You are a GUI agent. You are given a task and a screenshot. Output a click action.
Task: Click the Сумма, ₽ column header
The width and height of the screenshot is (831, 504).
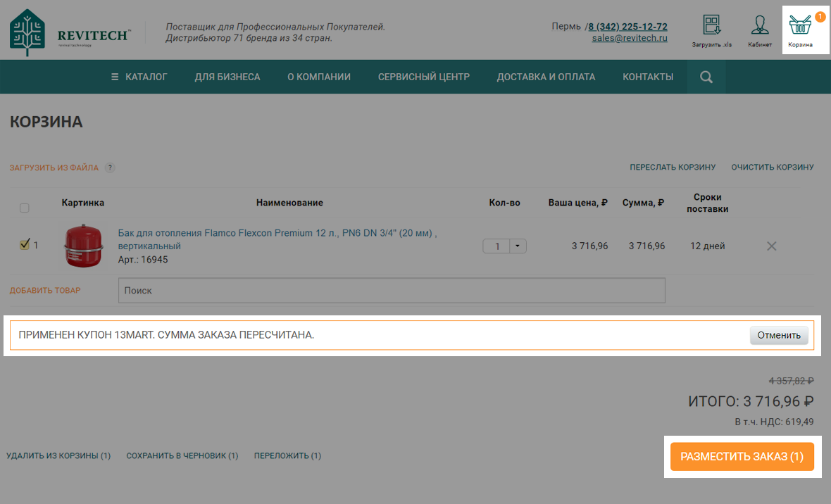click(643, 203)
